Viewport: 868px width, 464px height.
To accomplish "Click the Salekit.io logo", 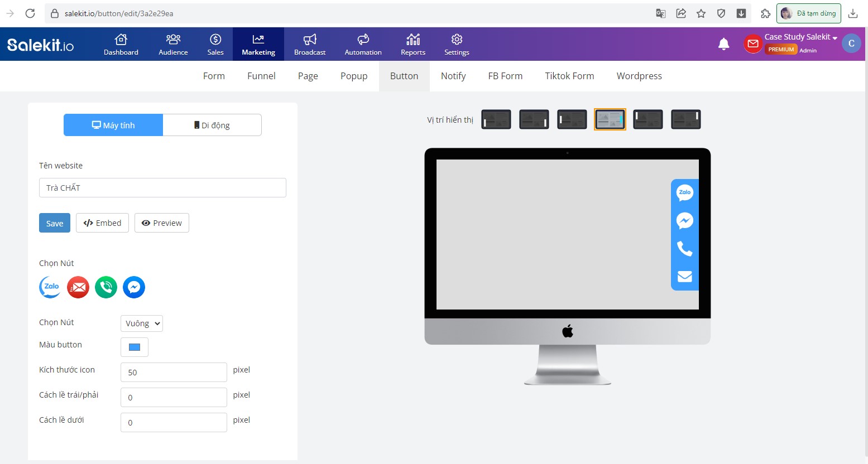I will click(40, 45).
